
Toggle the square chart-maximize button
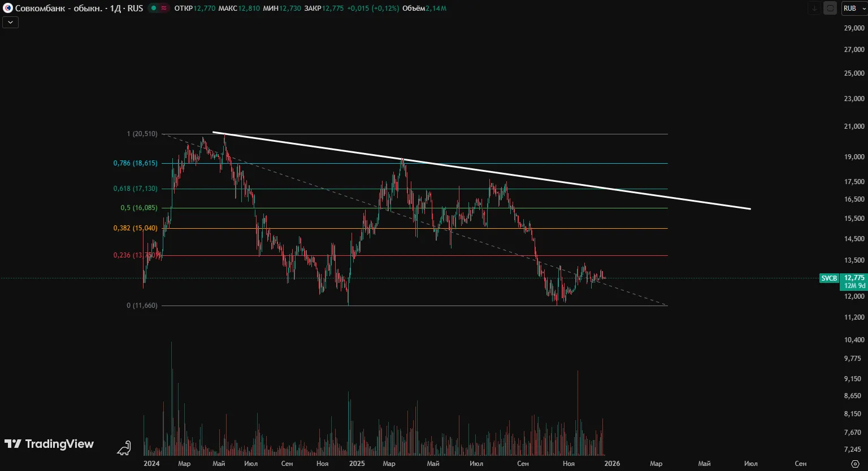(830, 8)
